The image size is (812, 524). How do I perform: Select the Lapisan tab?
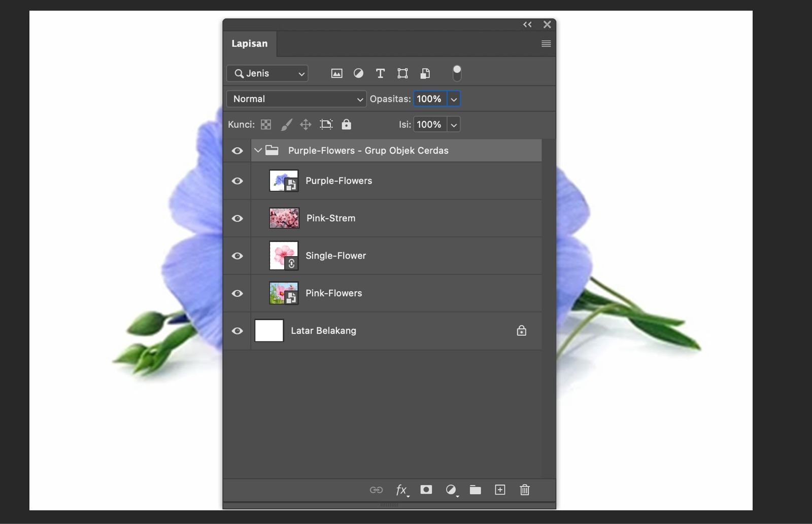tap(249, 44)
